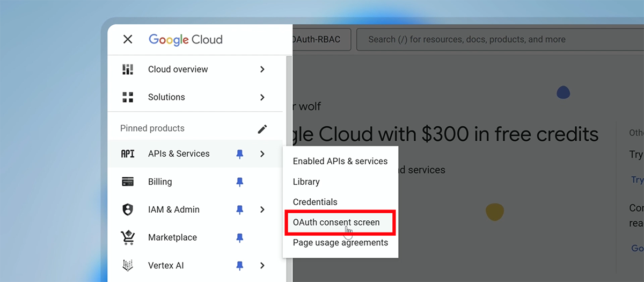
Task: Click the IAM & Admin shield icon
Action: [128, 209]
